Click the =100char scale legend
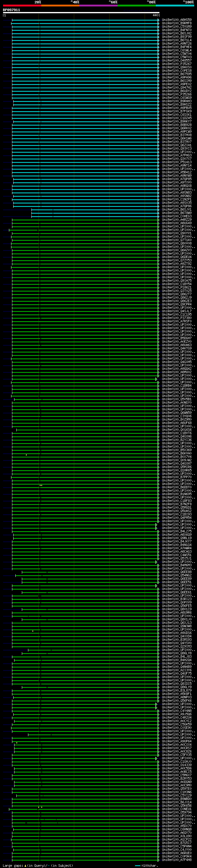Image resolution: width=197 pixels, height=868 pixels. point(147,866)
